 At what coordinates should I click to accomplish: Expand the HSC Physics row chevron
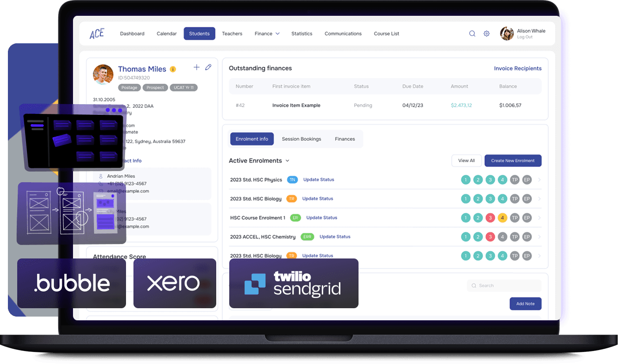point(539,180)
